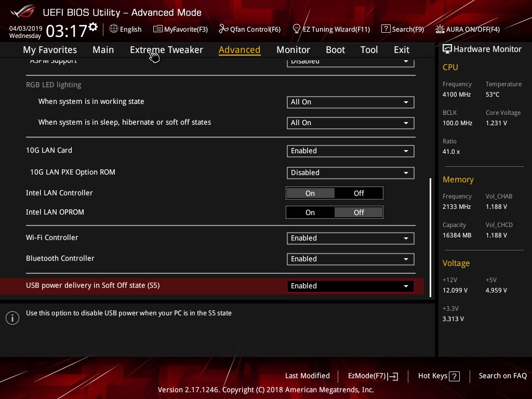Turn Intel LAN Controller Off
The height and width of the screenshot is (399, 532).
tap(358, 193)
